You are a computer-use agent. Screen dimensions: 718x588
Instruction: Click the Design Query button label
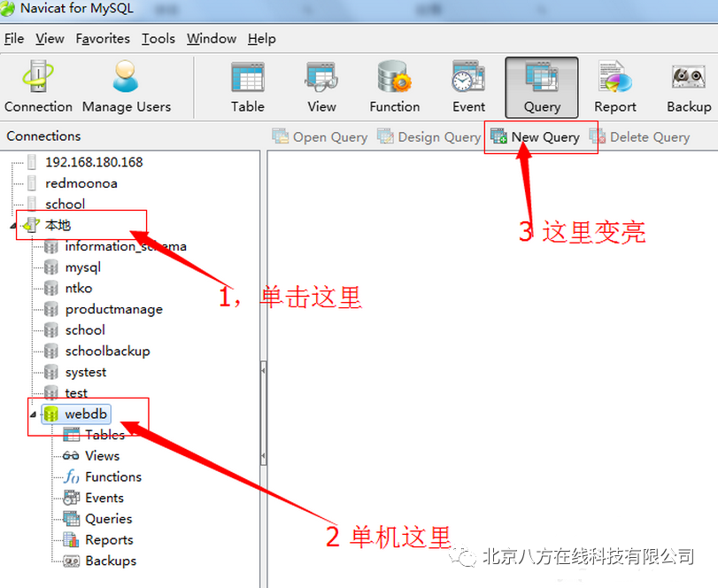point(439,137)
